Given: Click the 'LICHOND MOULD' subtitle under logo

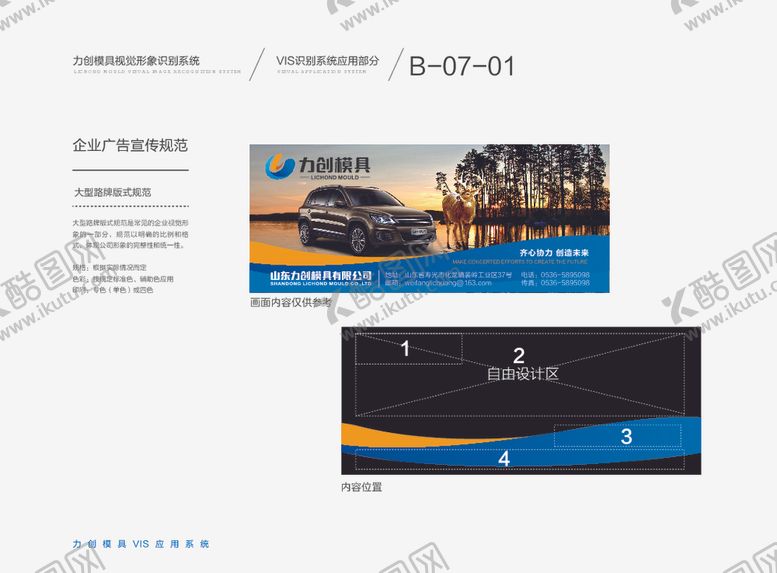Looking at the screenshot, I should [334, 177].
